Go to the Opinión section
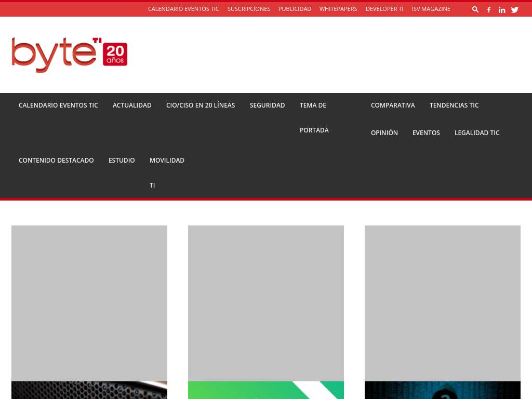532x399 pixels. pos(384,133)
